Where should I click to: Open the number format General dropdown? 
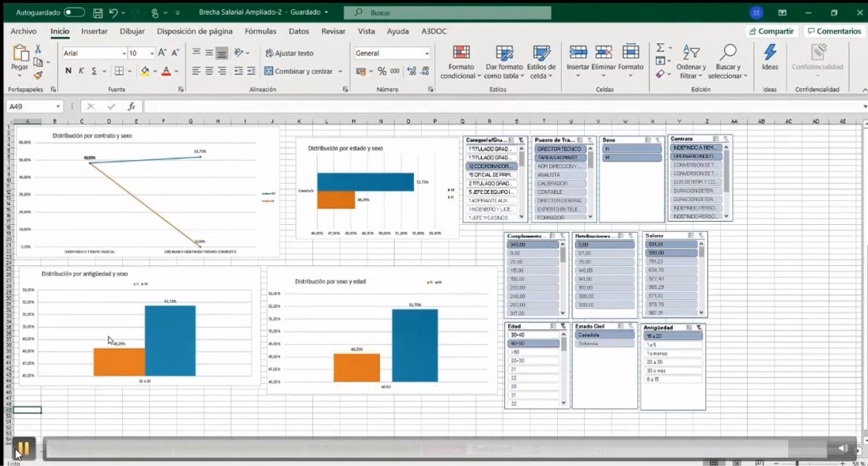[x=426, y=53]
